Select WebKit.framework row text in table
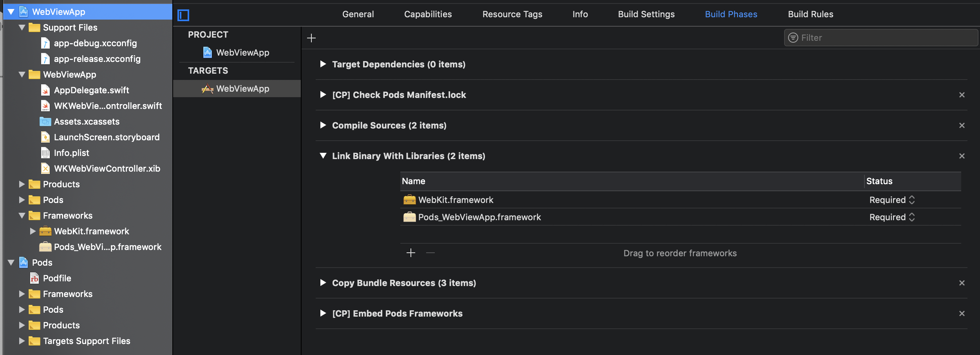980x355 pixels. (456, 200)
